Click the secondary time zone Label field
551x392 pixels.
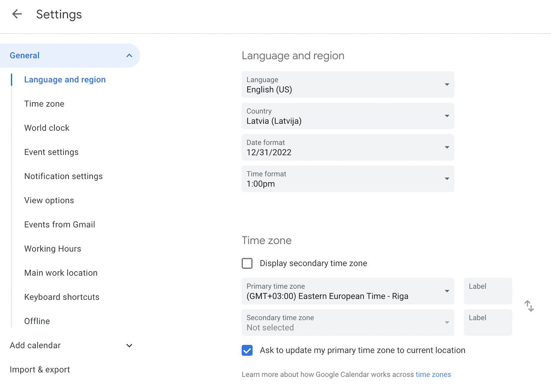click(488, 322)
